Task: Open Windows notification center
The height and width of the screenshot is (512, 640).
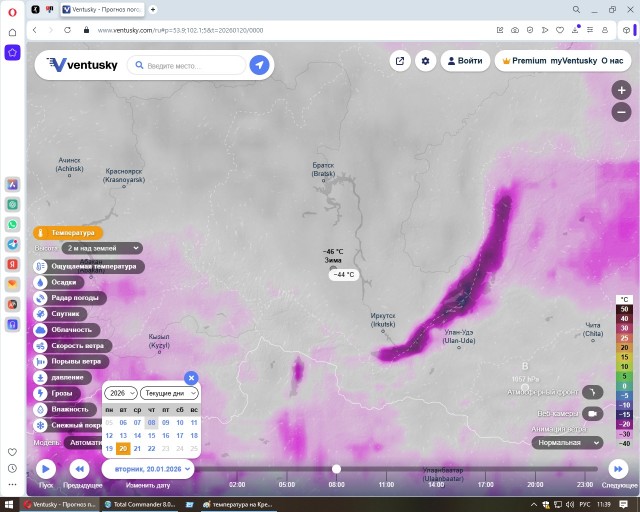Action: 624,505
